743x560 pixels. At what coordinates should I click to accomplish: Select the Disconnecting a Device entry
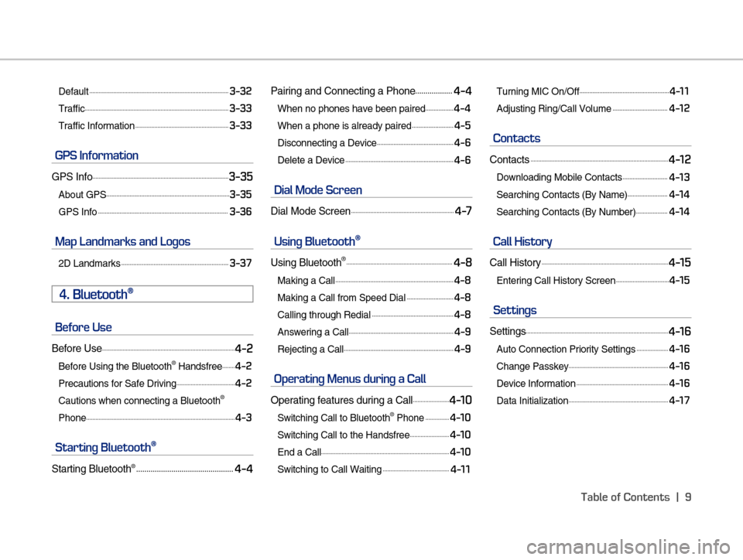point(327,144)
